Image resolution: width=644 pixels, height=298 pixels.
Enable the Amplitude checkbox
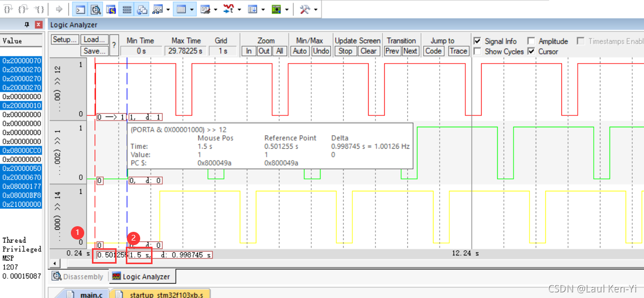531,41
